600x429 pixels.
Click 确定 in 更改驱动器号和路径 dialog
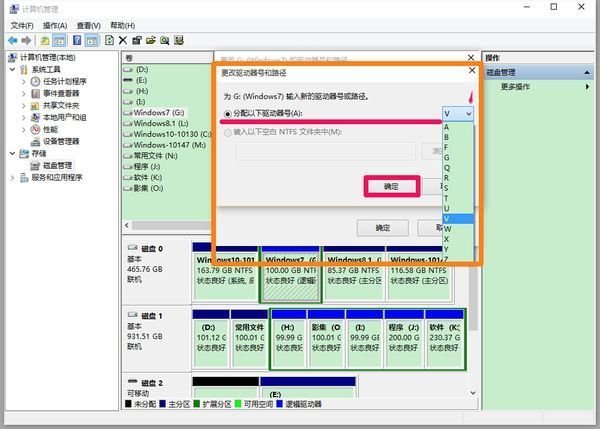tap(391, 186)
